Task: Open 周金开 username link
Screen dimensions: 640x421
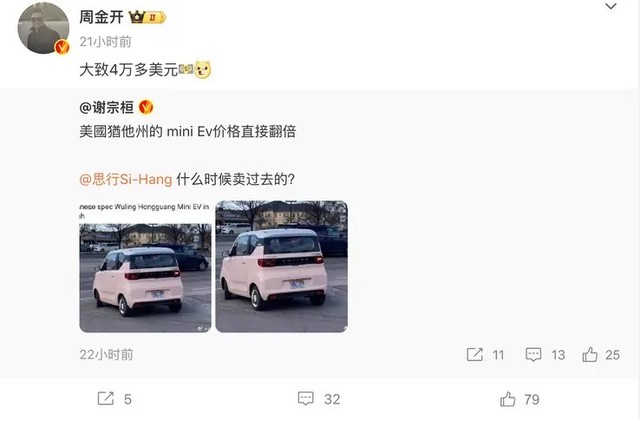Action: click(101, 17)
